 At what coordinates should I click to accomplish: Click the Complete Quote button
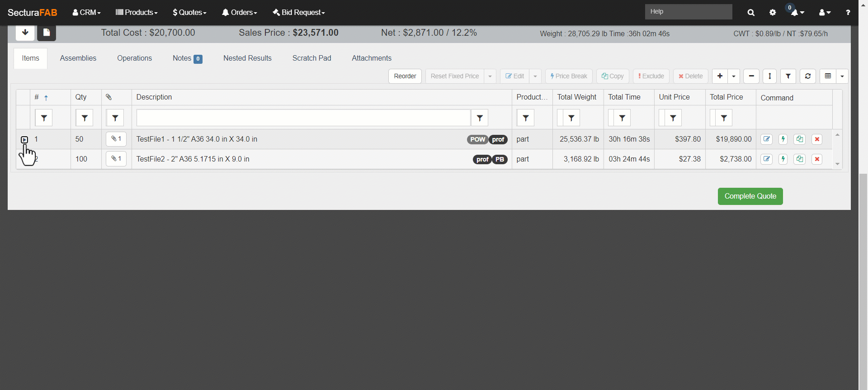[750, 196]
